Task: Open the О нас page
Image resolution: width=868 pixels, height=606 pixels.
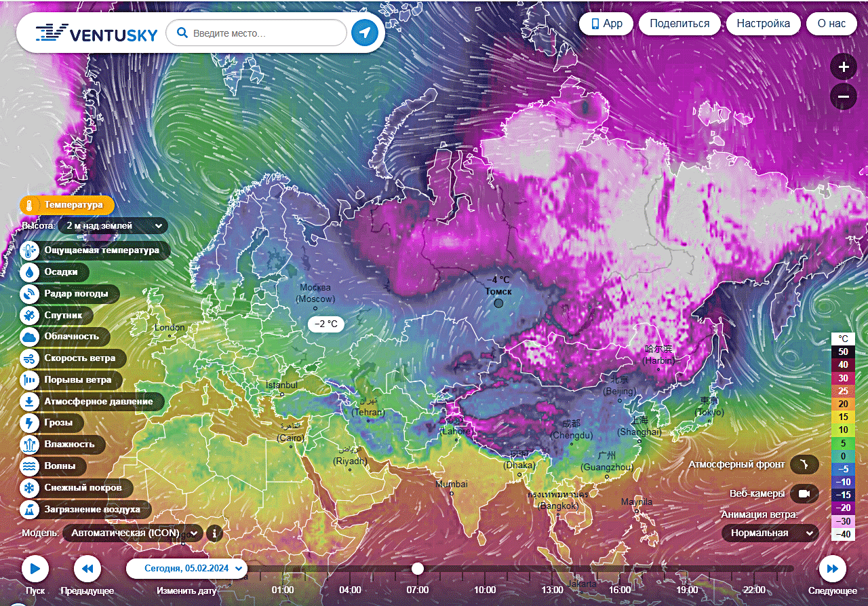Action: coord(832,24)
